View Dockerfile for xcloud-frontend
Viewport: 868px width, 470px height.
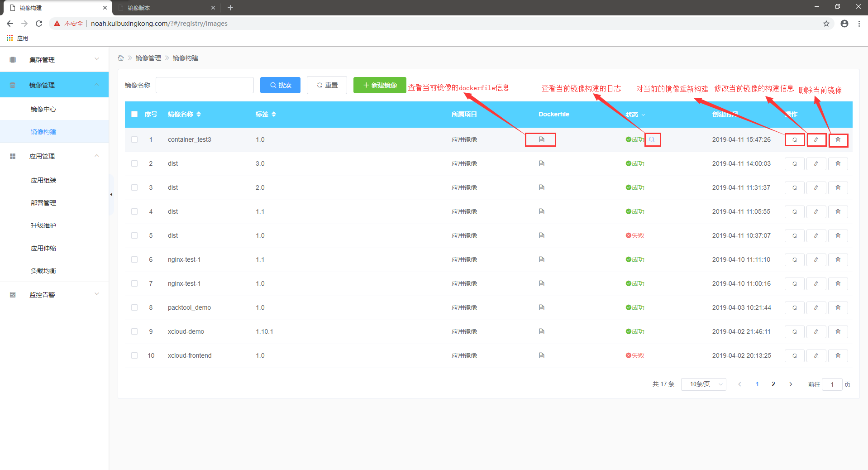(x=541, y=355)
